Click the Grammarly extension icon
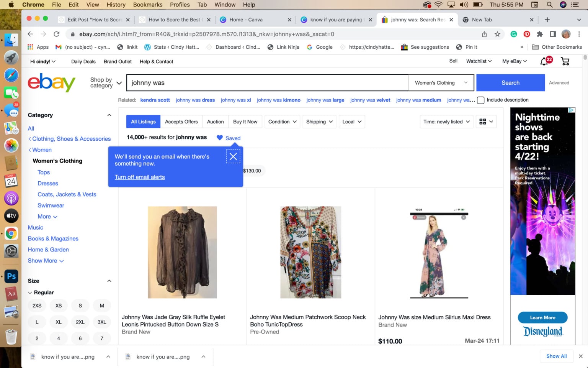The height and width of the screenshot is (368, 588). [x=514, y=34]
